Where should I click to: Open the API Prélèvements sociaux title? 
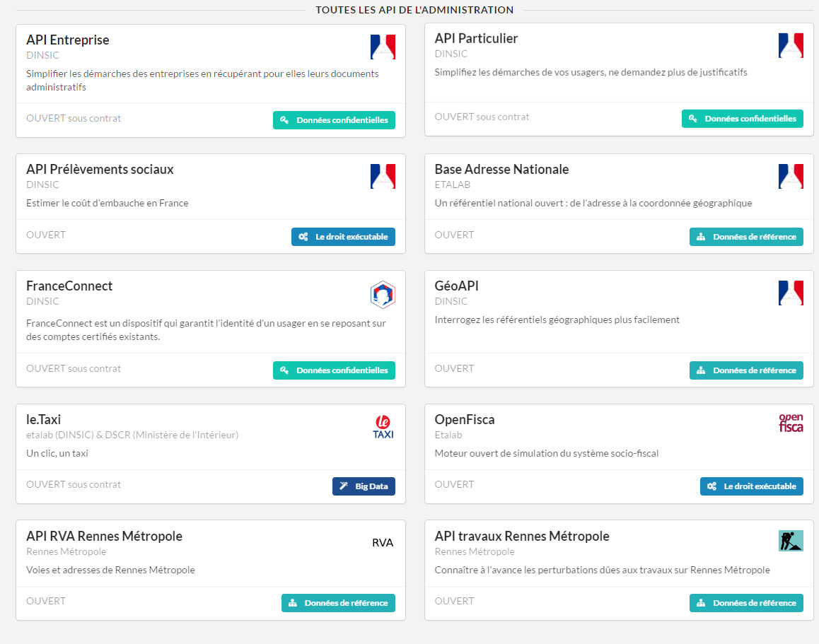point(100,170)
